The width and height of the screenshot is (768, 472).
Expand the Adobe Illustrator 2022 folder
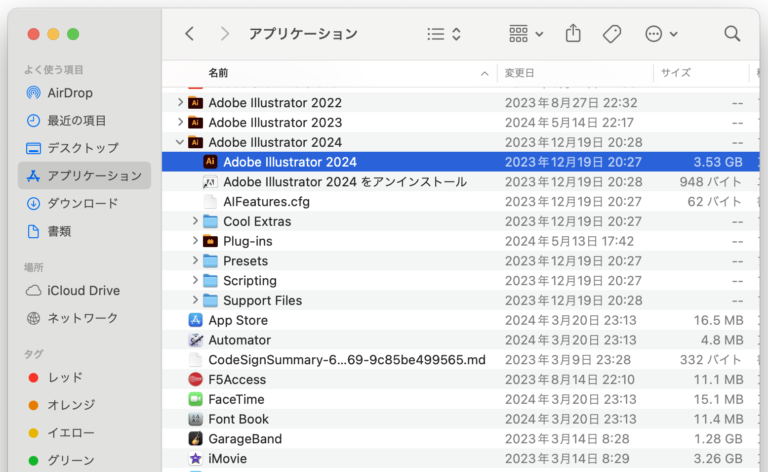click(180, 102)
